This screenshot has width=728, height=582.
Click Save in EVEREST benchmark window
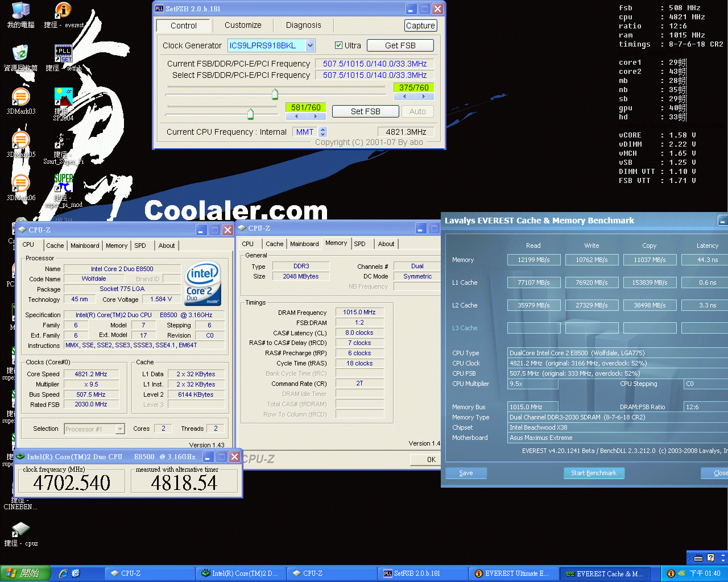(466, 473)
